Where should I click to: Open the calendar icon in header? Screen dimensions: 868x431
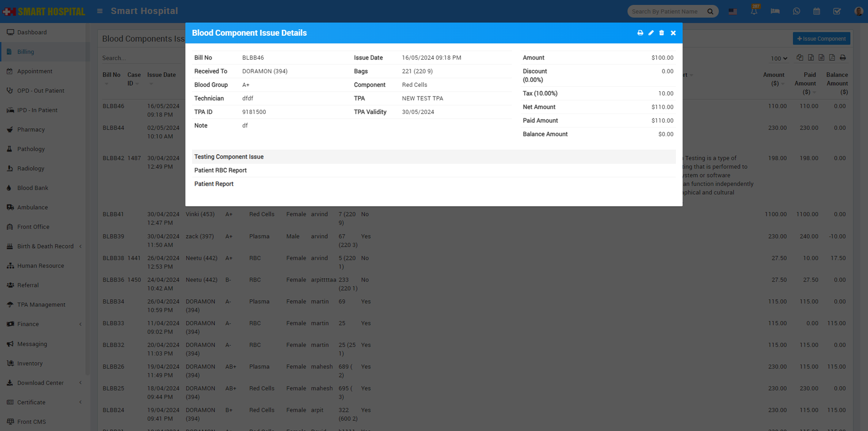tap(816, 11)
